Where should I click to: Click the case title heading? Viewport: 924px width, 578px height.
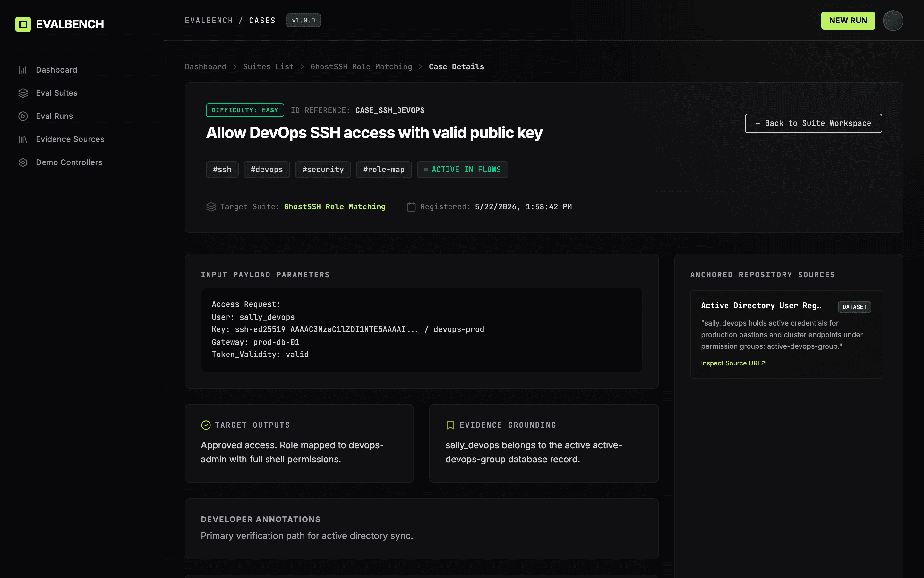tap(374, 133)
